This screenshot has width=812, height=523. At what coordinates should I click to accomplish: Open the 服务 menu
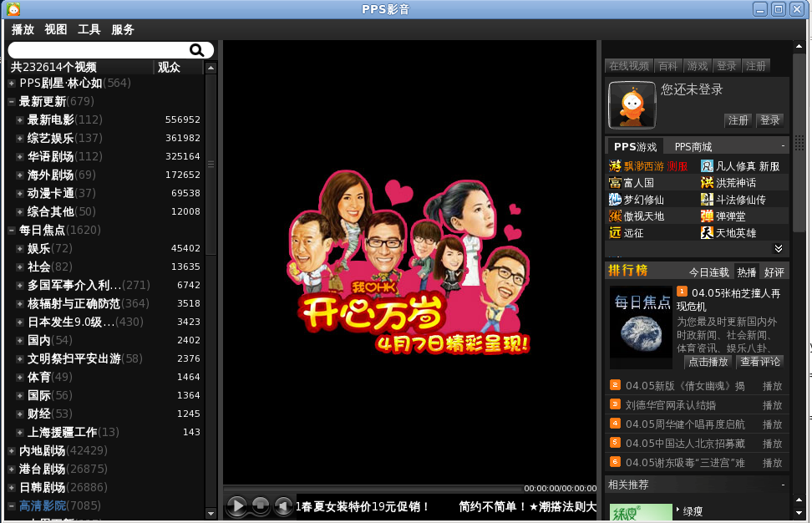(123, 29)
